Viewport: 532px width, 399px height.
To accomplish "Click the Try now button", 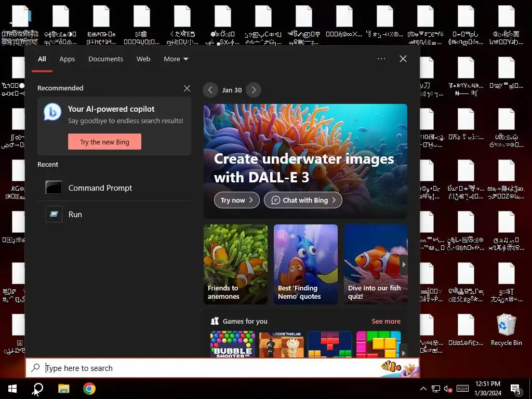I will (236, 200).
